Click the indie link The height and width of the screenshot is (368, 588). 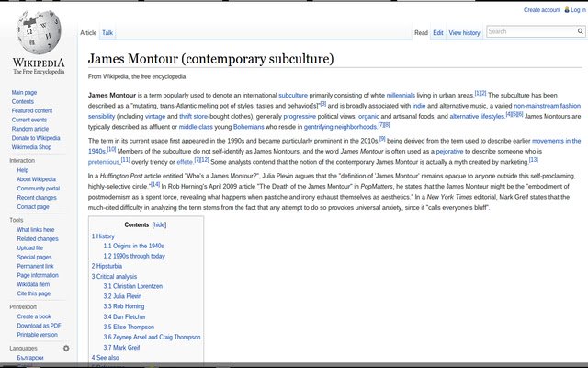[419, 106]
